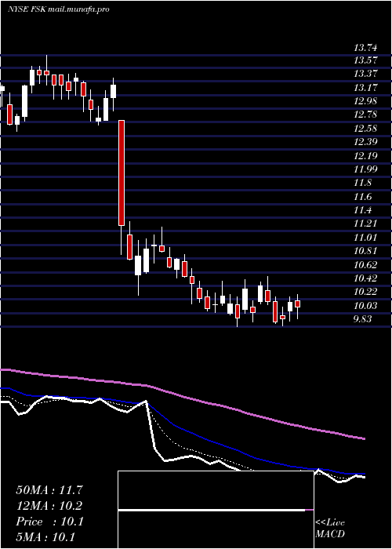Screen dimensions: 392x549
Task: Click the 12.19 price axis label
Action: [366, 155]
